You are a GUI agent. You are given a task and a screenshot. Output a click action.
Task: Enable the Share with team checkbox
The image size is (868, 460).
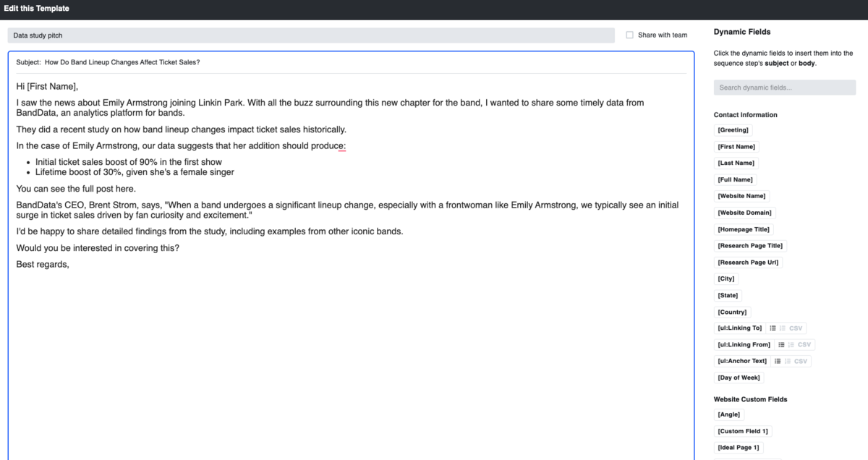[x=629, y=35]
